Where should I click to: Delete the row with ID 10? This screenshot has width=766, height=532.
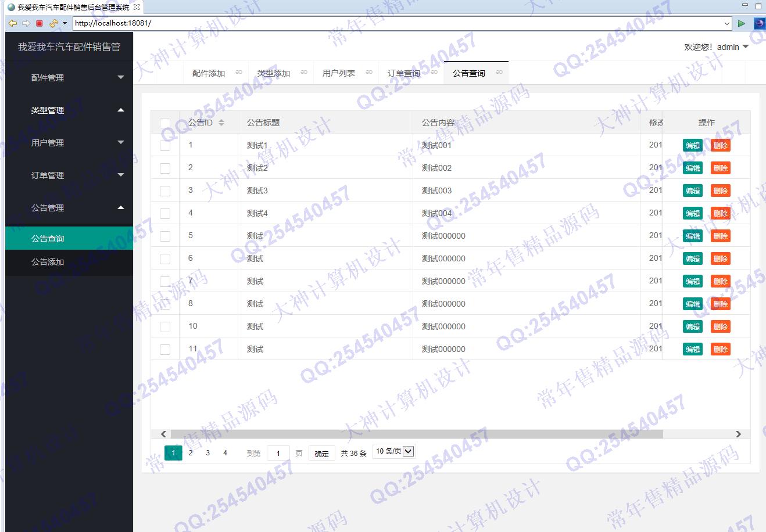[x=721, y=327]
